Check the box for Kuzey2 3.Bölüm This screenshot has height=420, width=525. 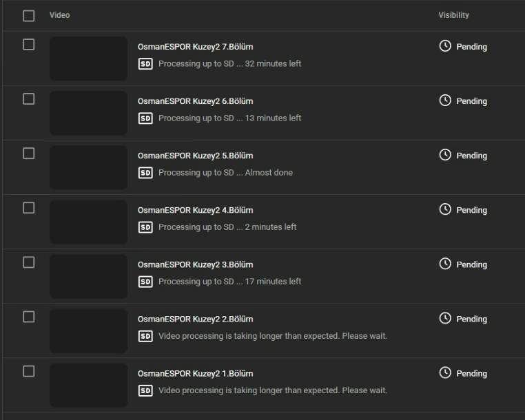click(28, 262)
